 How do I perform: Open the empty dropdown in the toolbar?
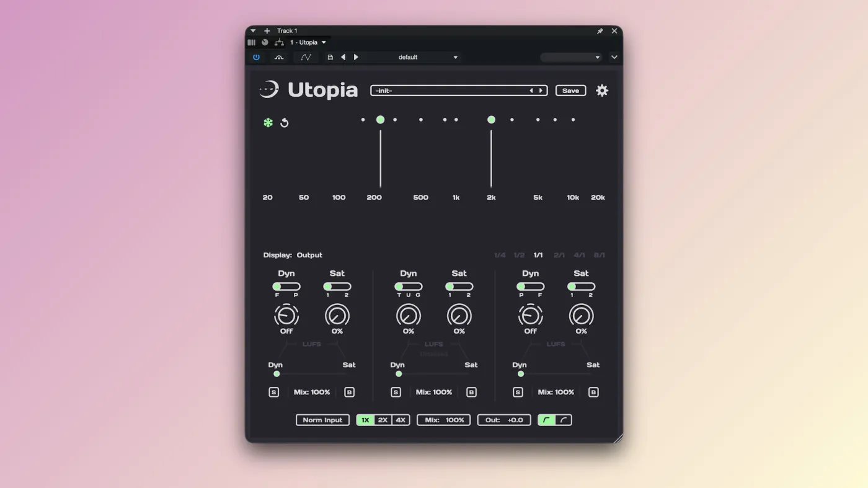[x=571, y=57]
